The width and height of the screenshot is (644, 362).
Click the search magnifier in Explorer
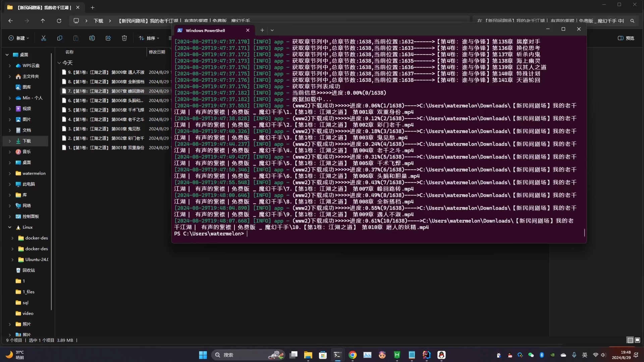[x=632, y=21]
